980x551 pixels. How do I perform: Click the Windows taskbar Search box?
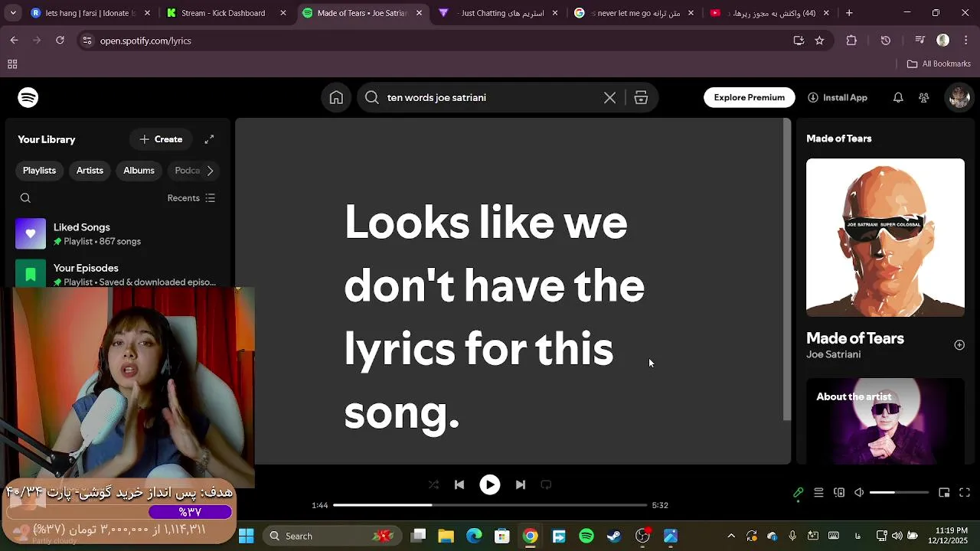tap(332, 536)
